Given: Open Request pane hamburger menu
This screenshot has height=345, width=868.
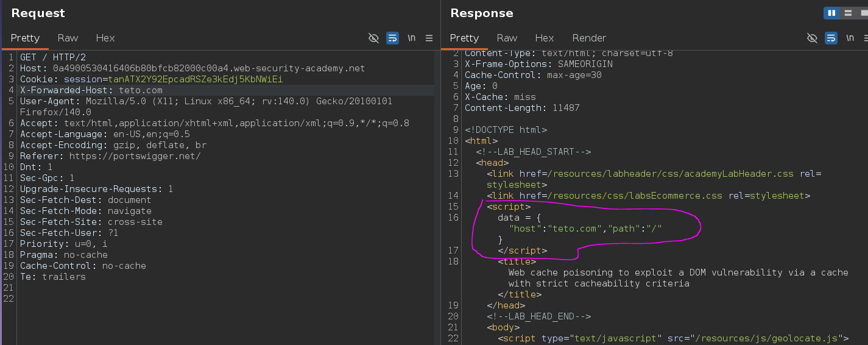Looking at the screenshot, I should point(429,38).
